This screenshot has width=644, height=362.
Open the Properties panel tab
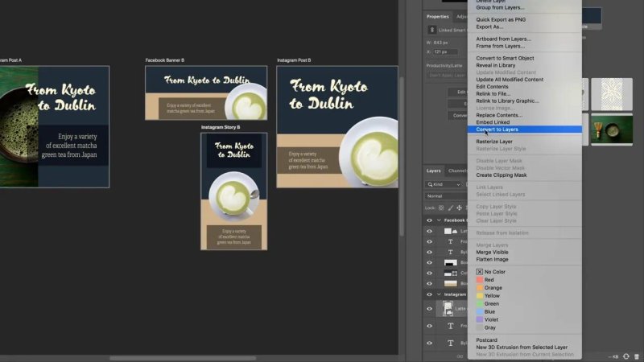point(437,16)
